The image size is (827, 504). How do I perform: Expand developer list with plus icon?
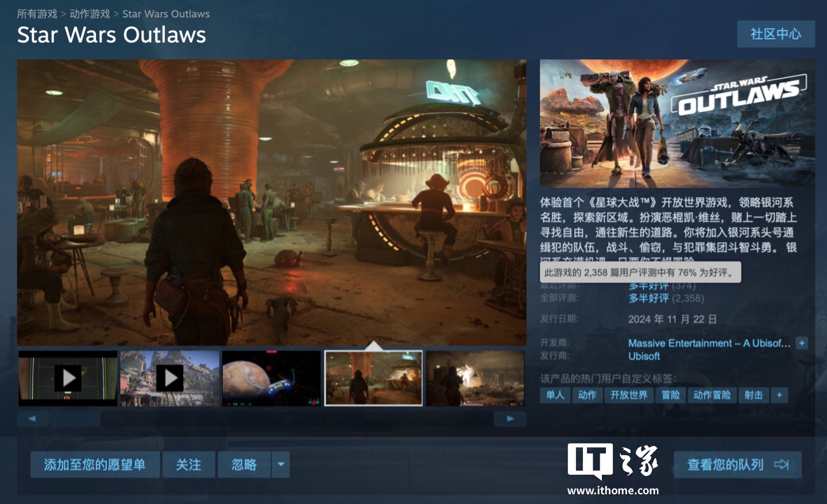tap(802, 343)
